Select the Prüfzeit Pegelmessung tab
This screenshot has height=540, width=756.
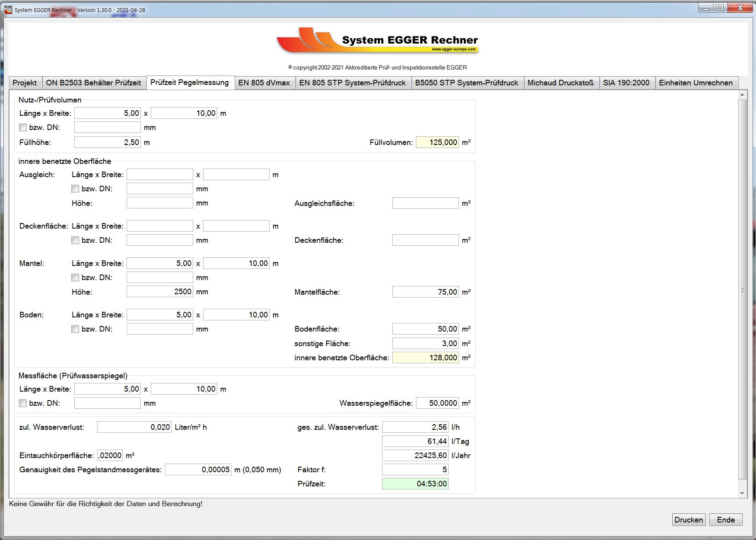(190, 82)
